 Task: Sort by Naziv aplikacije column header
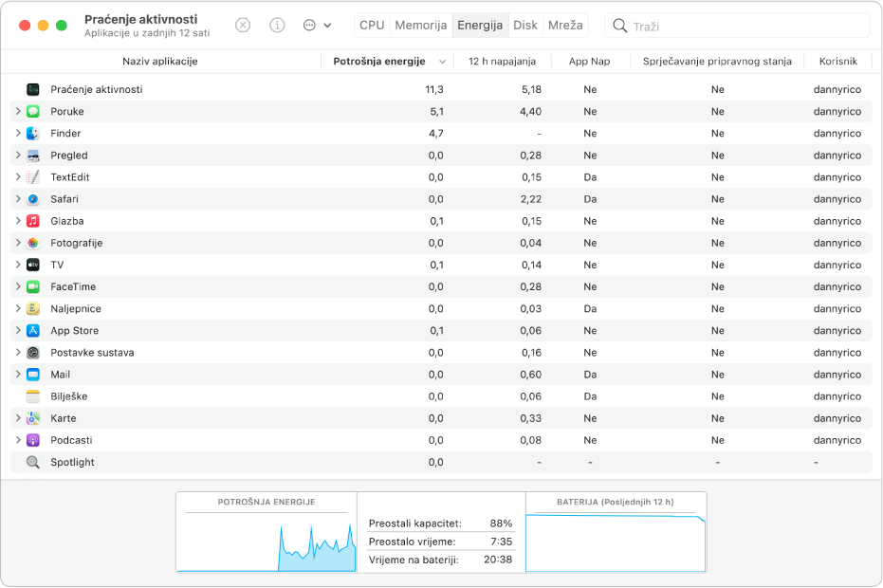coord(160,62)
